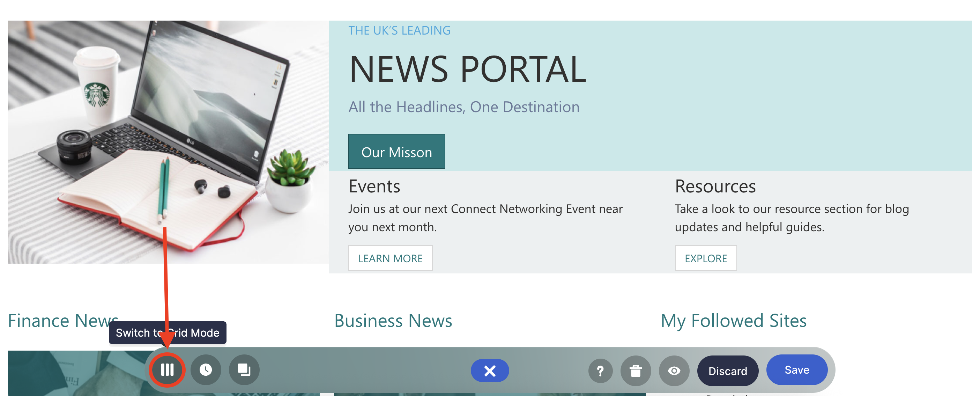Save the page edits
Viewport: 980px width, 396px height.
[797, 370]
